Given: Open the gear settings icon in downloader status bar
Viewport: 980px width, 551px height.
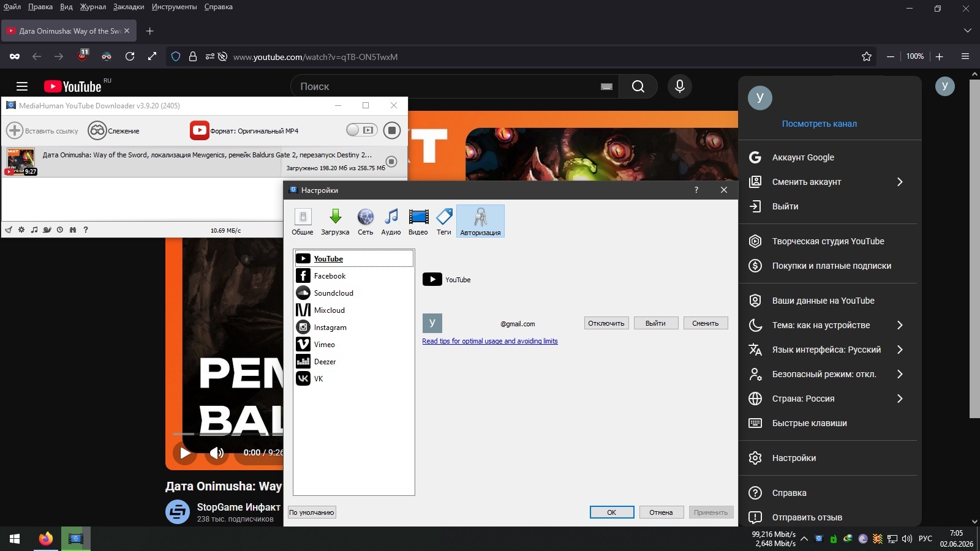Looking at the screenshot, I should click(21, 230).
